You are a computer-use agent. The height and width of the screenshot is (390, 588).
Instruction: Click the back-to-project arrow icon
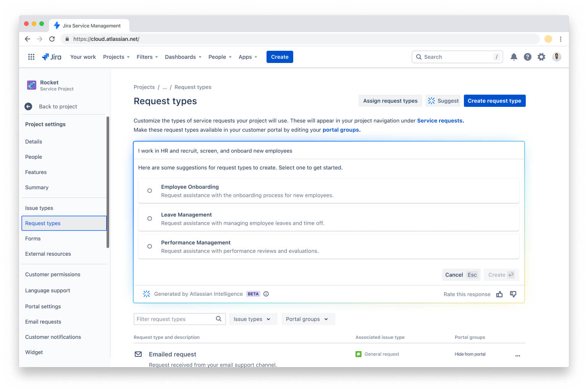28,106
